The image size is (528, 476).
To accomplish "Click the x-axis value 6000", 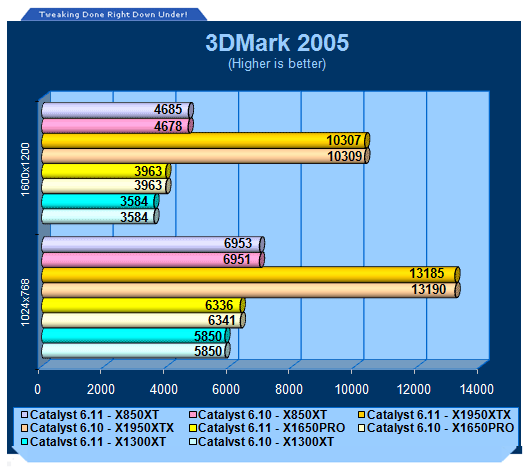I will coord(226,389).
